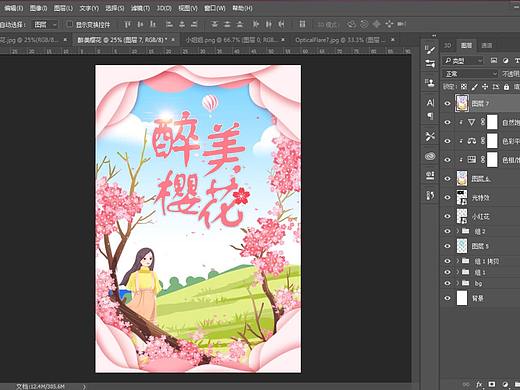Hide the 光特效 layer

point(448,197)
